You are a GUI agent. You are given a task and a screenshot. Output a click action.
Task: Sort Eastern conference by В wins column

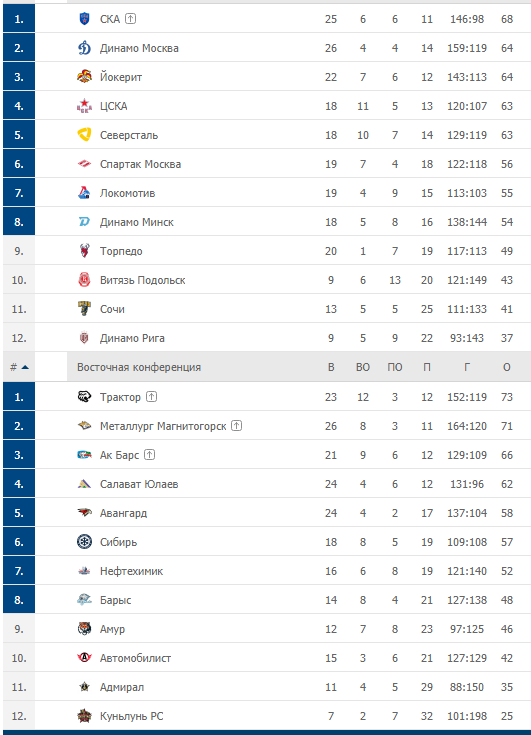pos(331,367)
